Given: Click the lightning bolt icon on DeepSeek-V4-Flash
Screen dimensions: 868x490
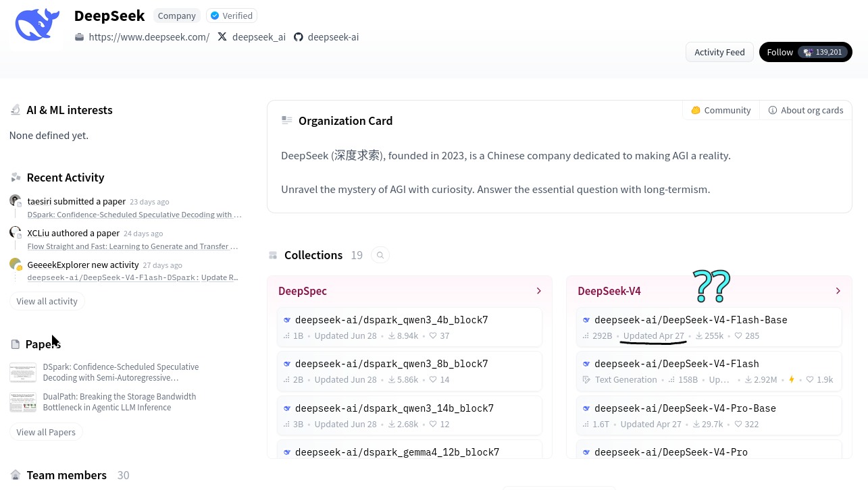Looking at the screenshot, I should (792, 379).
